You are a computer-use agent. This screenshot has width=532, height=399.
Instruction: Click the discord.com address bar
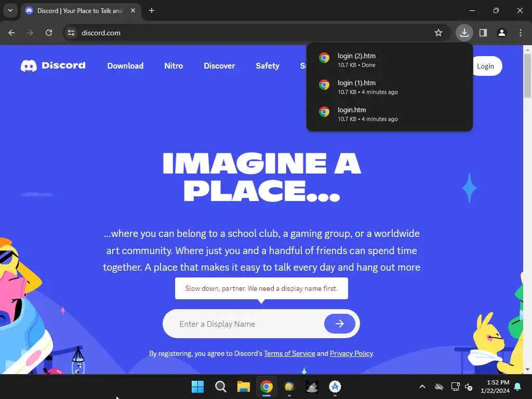pyautogui.click(x=256, y=33)
